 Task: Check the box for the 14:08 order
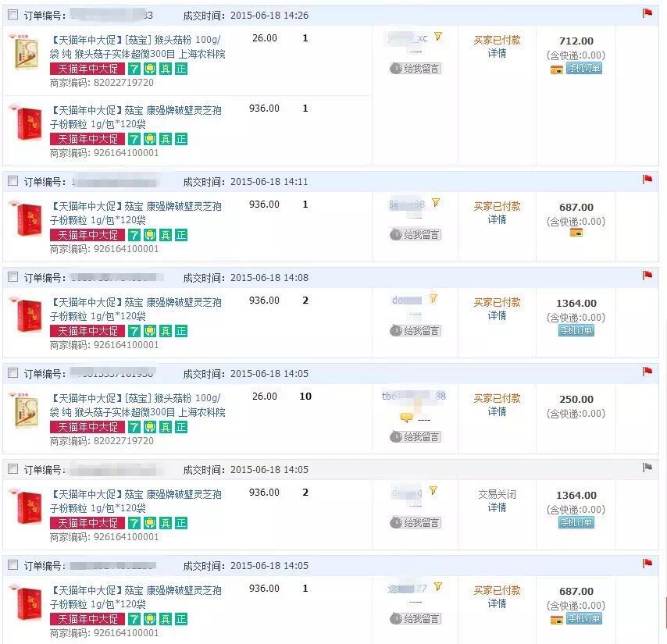[12, 277]
